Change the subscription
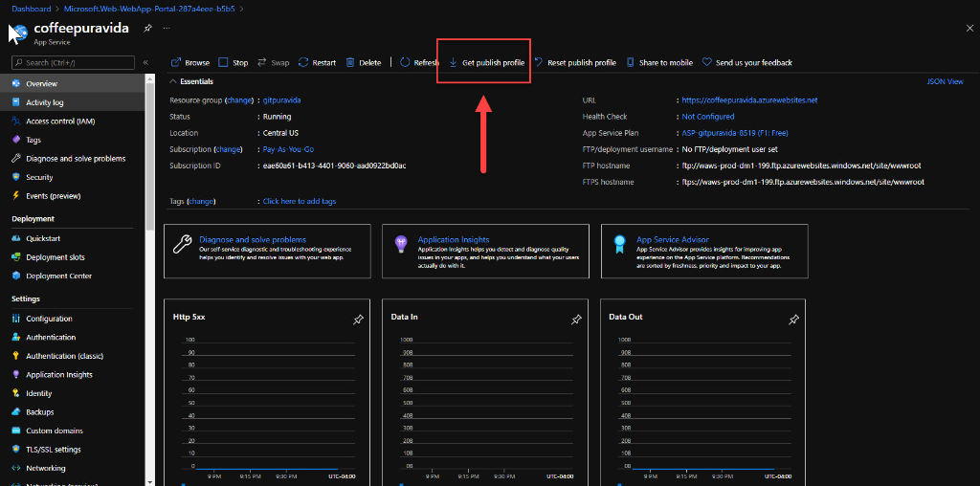 coord(228,150)
